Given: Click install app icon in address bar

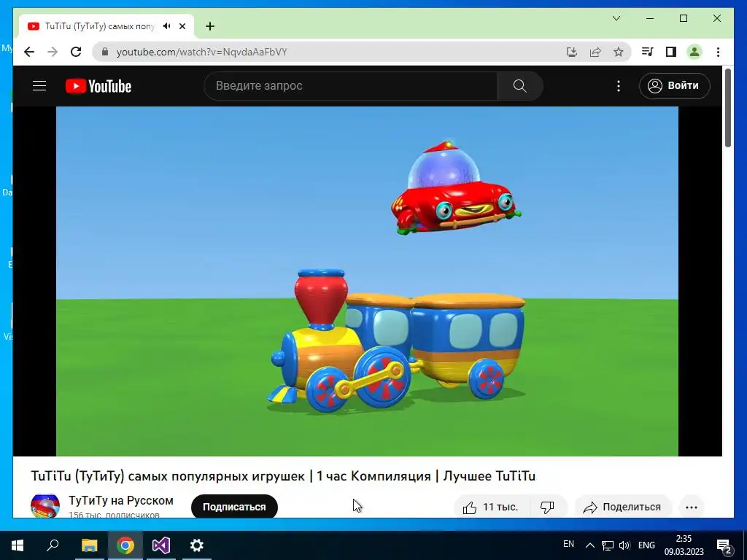Looking at the screenshot, I should (572, 52).
